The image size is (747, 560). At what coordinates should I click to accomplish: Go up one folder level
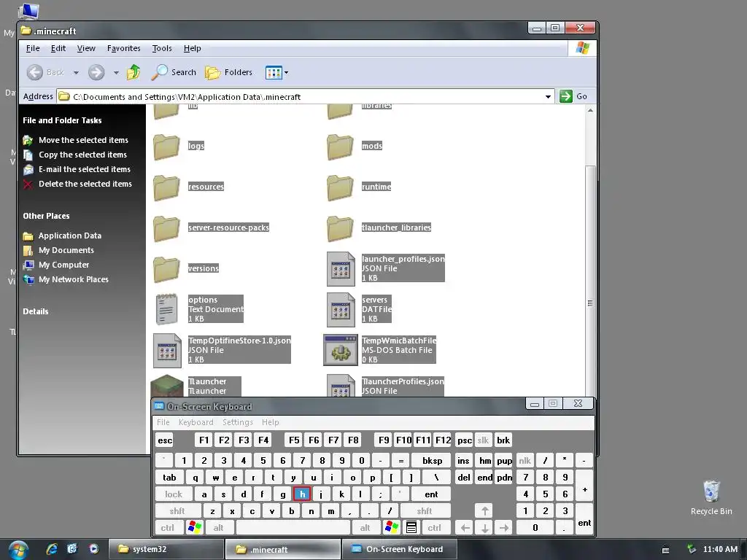pos(133,72)
